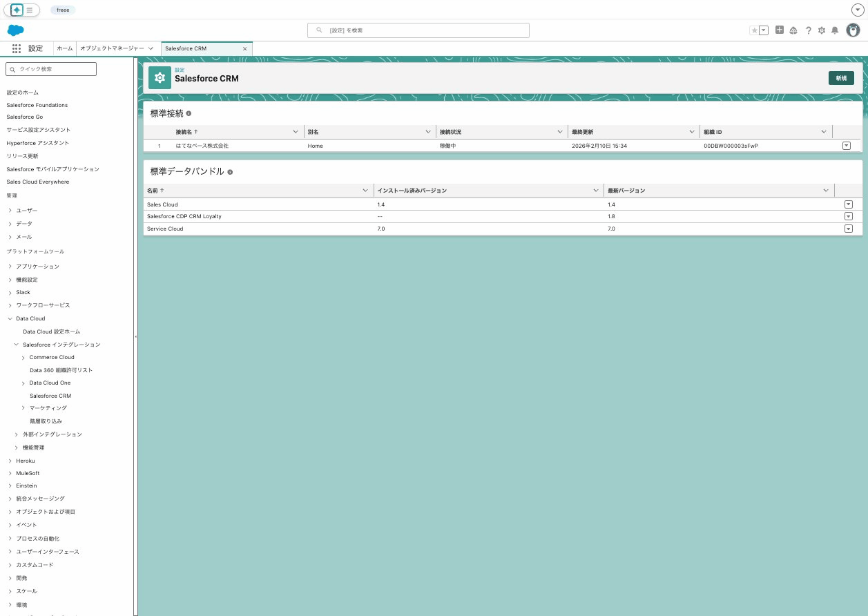Screen dimensions: 868x616
Task: Click the Trailhead Guidance Center icon
Action: [x=794, y=30]
